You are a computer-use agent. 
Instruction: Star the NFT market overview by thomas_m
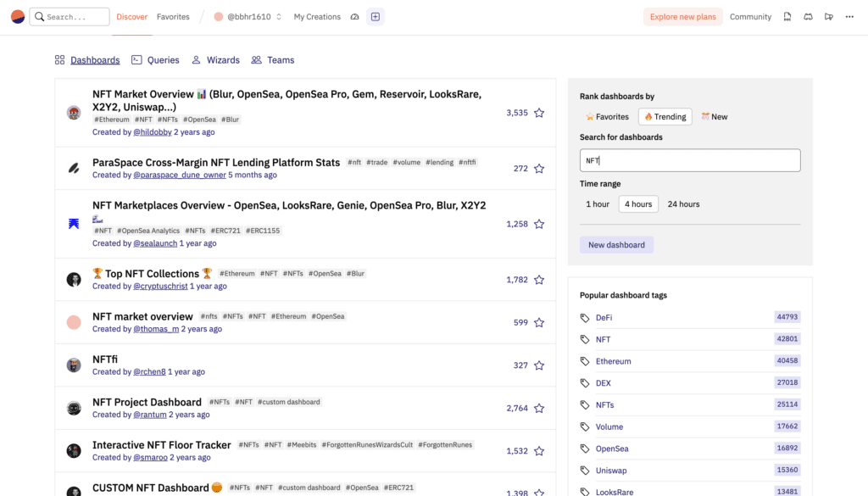pos(539,322)
